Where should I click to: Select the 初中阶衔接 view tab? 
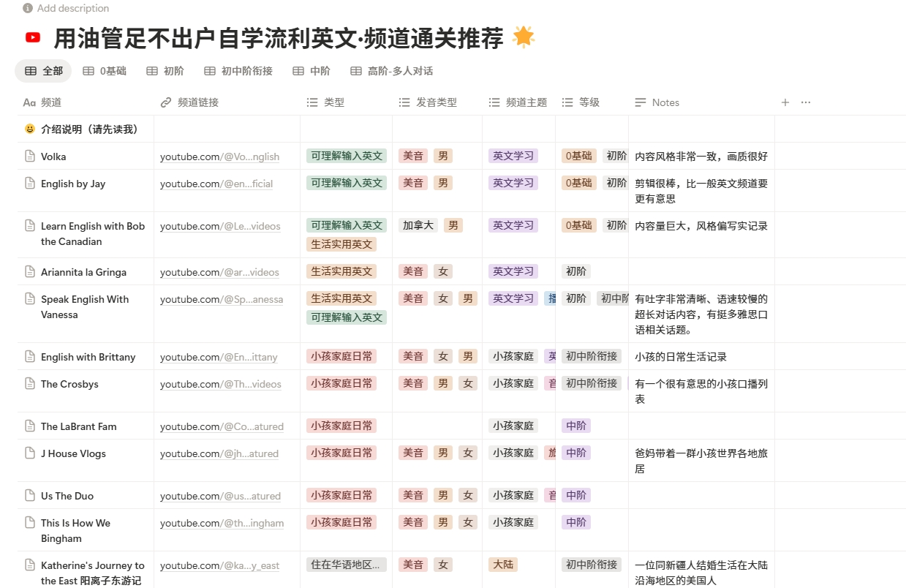238,71
